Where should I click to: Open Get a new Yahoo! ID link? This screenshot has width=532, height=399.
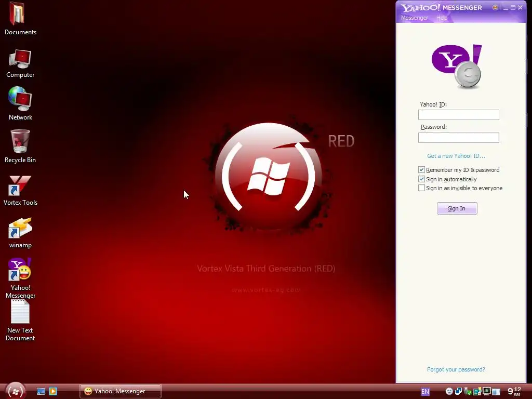click(x=456, y=156)
